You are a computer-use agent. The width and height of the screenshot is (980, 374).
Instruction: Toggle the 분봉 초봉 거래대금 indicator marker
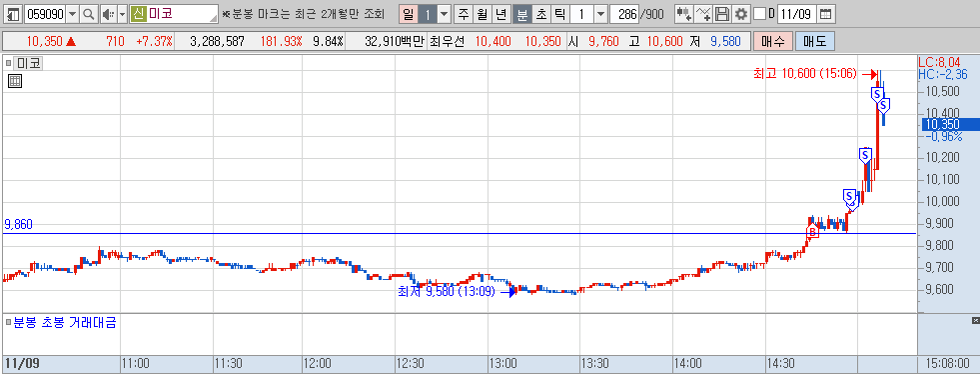tap(8, 323)
